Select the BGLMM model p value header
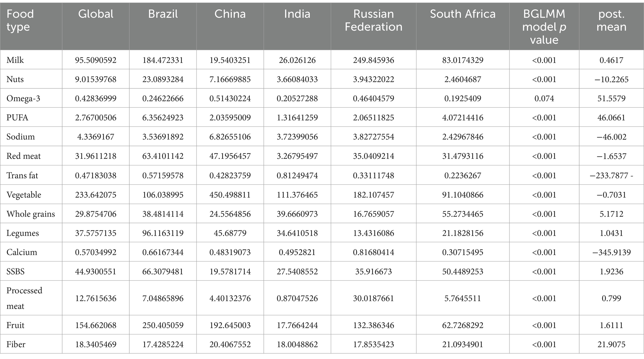Viewport: 644px width, 359px height. pos(544,27)
